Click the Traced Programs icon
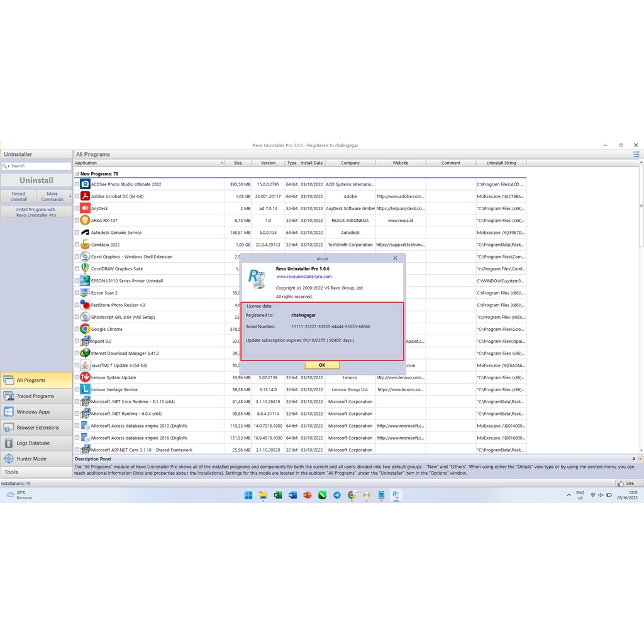The height and width of the screenshot is (644, 644). [9, 396]
